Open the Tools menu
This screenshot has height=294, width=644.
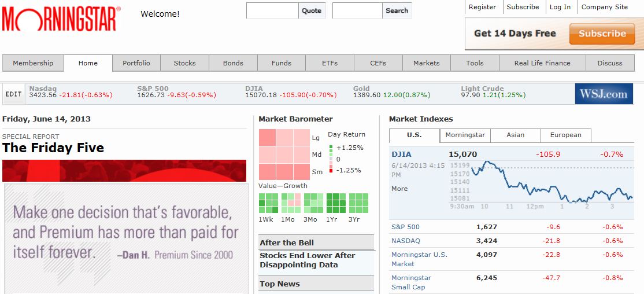click(x=475, y=63)
